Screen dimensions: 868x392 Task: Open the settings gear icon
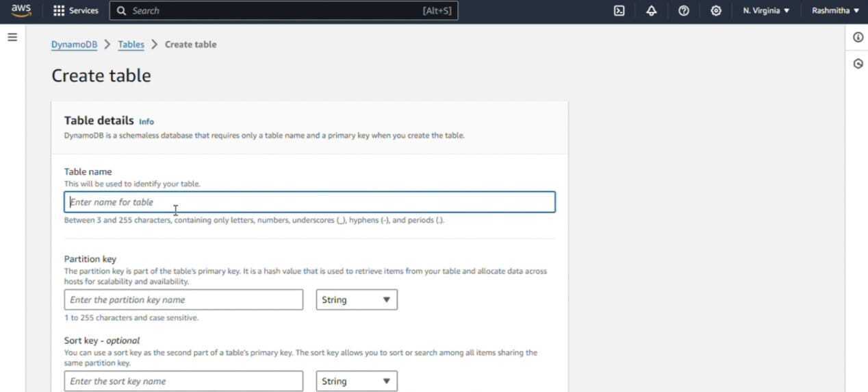716,11
